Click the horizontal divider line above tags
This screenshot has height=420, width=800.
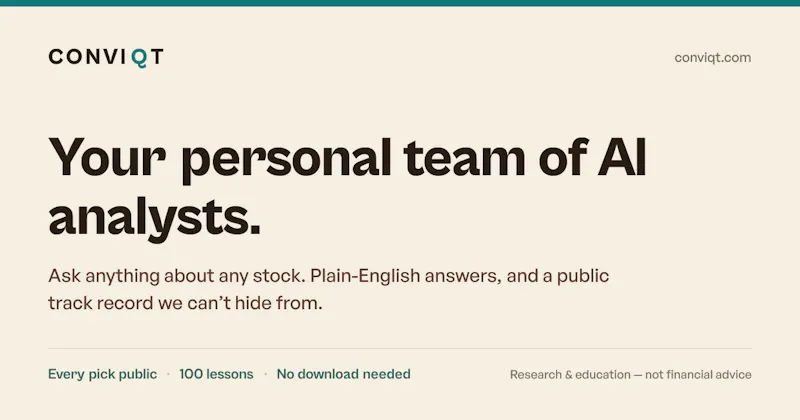pos(400,349)
